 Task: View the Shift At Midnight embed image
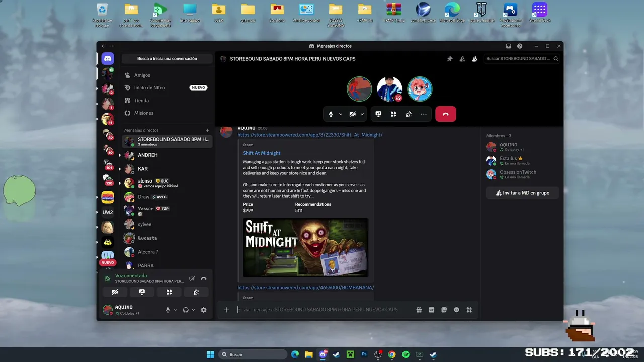coord(305,247)
